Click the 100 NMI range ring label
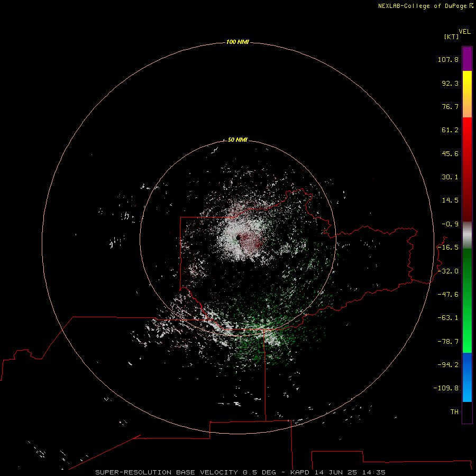This screenshot has width=476, height=476. tap(237, 42)
